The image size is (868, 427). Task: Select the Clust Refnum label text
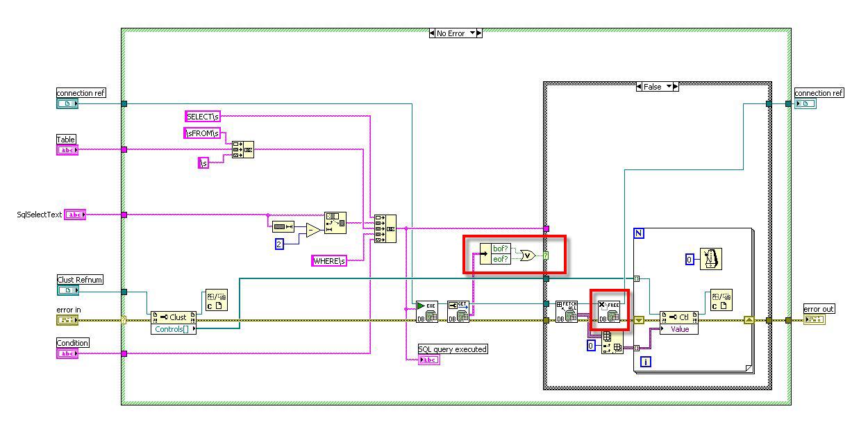(x=80, y=280)
